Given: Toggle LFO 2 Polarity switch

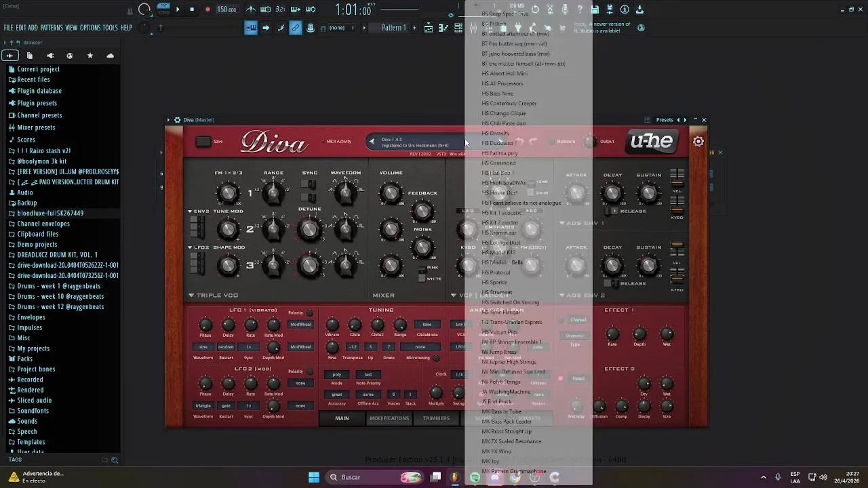Looking at the screenshot, I should point(310,371).
